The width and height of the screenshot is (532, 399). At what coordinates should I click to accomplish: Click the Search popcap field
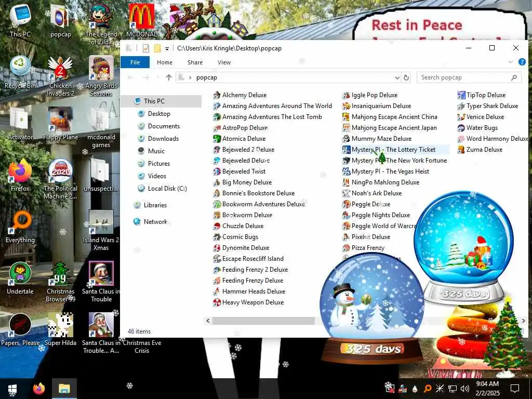click(469, 77)
